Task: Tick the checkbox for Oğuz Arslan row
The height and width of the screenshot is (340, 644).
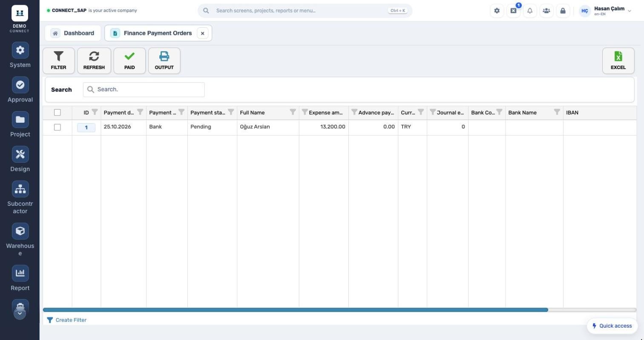Action: (x=57, y=127)
